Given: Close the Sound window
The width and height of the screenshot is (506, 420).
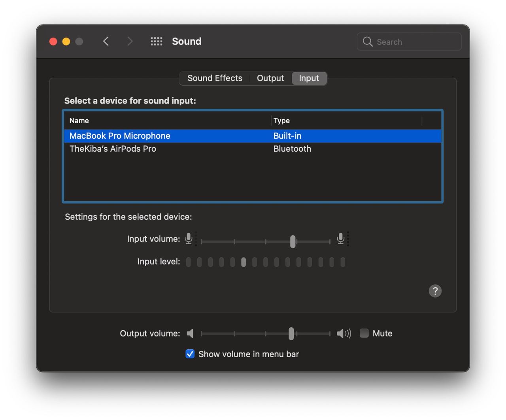Looking at the screenshot, I should click(53, 41).
